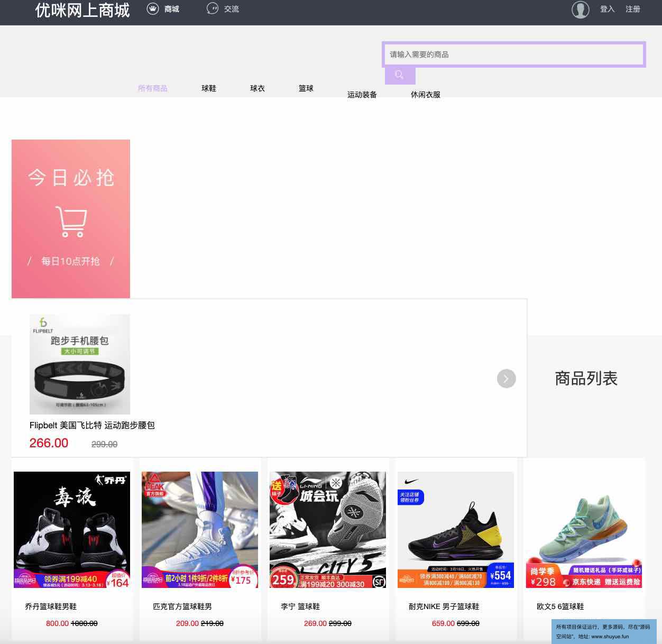The image size is (662, 644).
Task: Open the Flipbelt waist pack thumbnail
Action: tap(80, 364)
